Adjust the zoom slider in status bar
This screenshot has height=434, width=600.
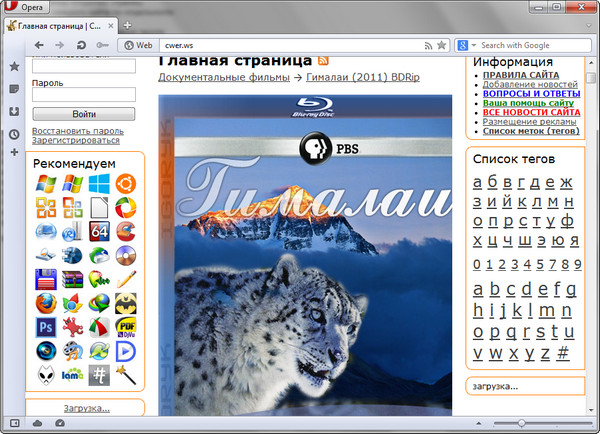coord(521,424)
